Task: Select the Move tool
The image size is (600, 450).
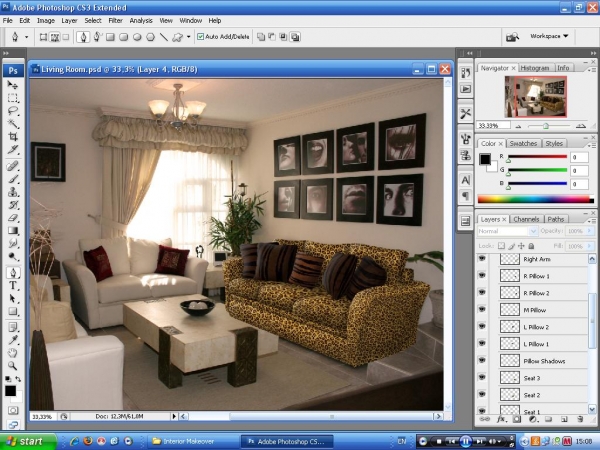Action: click(13, 85)
